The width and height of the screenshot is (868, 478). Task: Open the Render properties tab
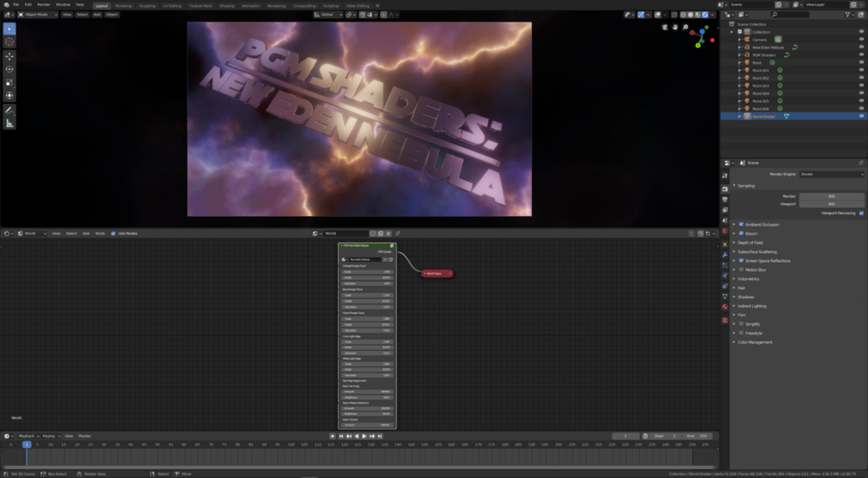coord(725,189)
